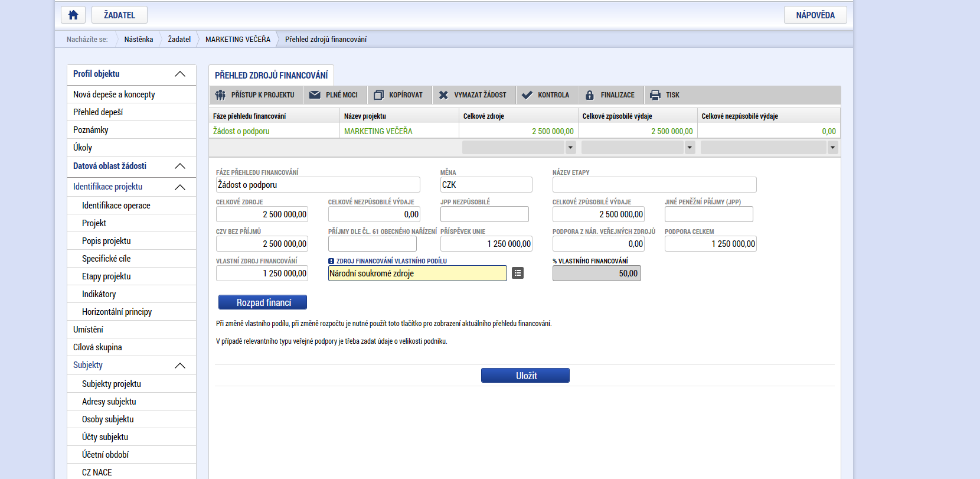Open the Žadatel menu
Image resolution: width=980 pixels, height=479 pixels.
[119, 15]
